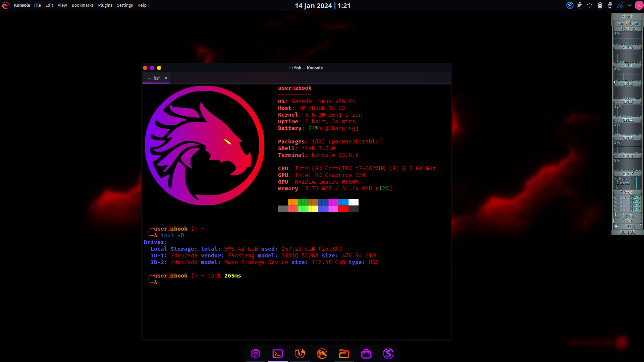
Task: Open the Konsole application menu
Action: click(x=22, y=5)
